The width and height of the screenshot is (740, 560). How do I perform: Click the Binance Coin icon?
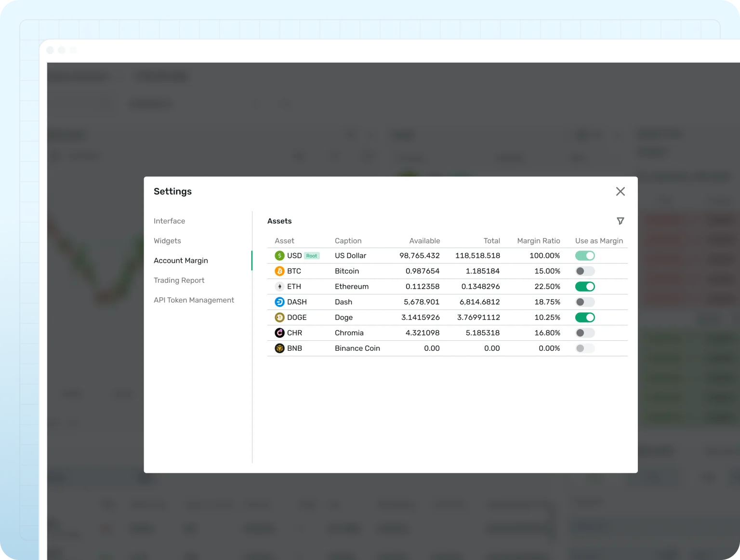pos(279,348)
